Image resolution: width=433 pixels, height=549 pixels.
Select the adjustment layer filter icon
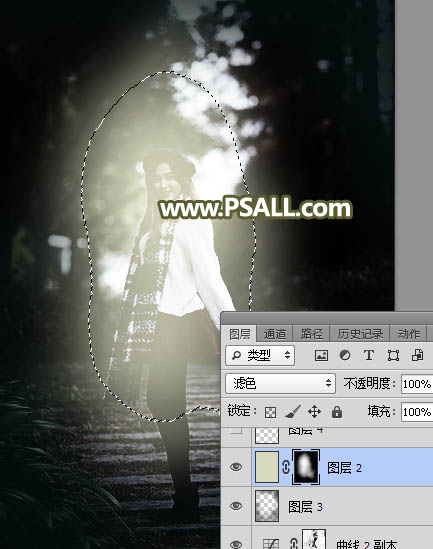pyautogui.click(x=345, y=355)
